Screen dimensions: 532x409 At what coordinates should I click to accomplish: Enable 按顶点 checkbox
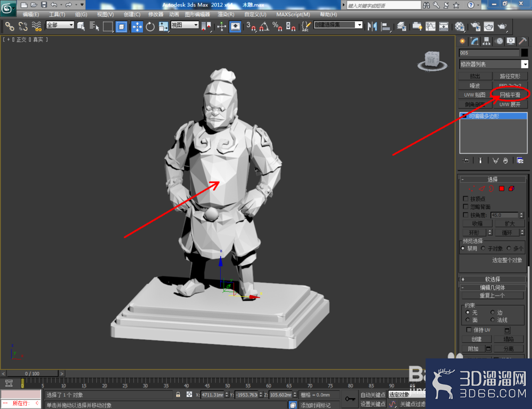tap(465, 199)
